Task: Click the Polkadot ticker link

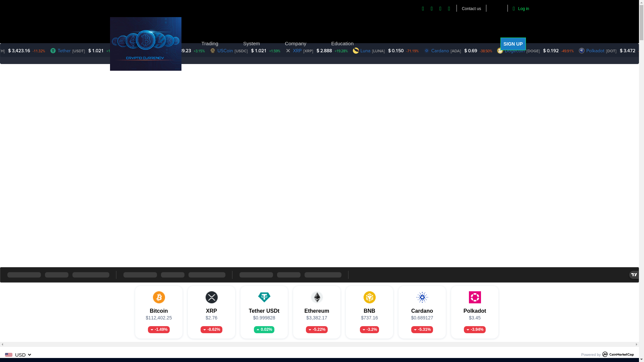Action: pyautogui.click(x=595, y=51)
